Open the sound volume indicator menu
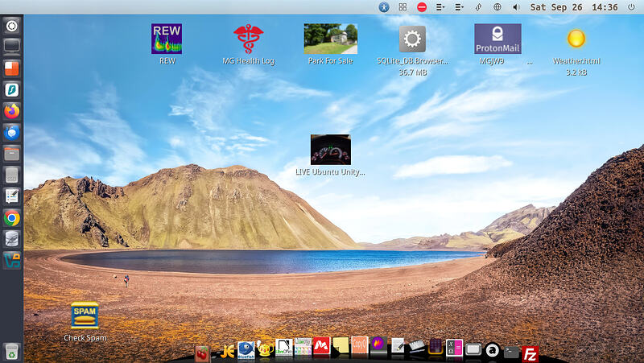The height and width of the screenshot is (363, 644). (x=516, y=7)
